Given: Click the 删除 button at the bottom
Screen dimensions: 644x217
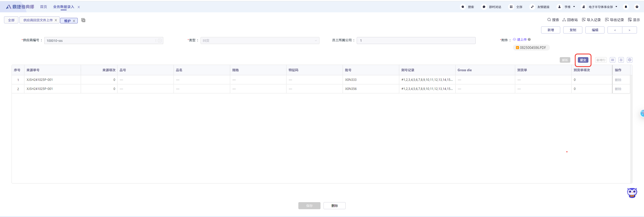Looking at the screenshot, I should (335, 206).
